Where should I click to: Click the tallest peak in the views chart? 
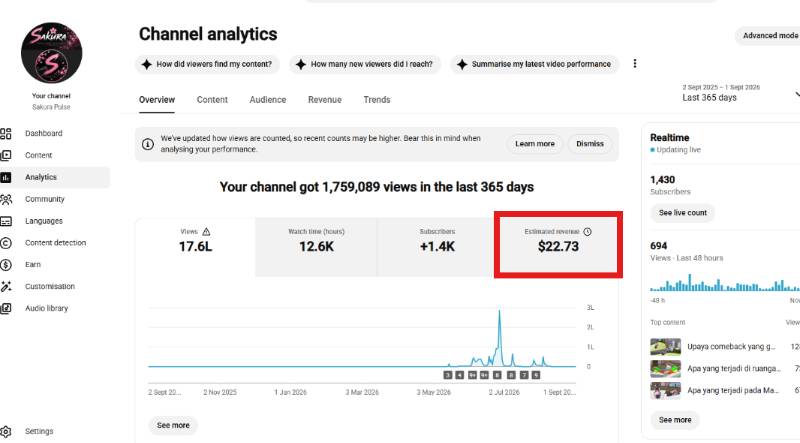tap(499, 311)
